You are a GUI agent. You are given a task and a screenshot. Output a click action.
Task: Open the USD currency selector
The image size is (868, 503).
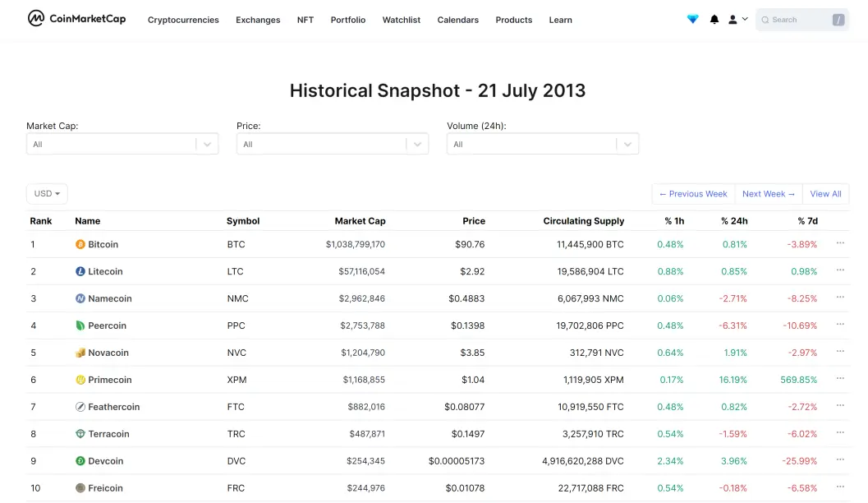pos(47,193)
